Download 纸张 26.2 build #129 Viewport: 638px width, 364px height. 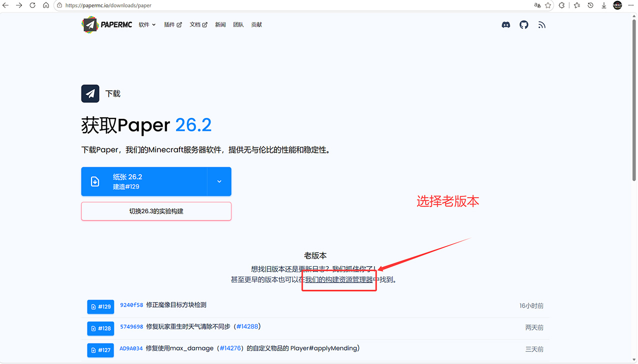pos(144,181)
